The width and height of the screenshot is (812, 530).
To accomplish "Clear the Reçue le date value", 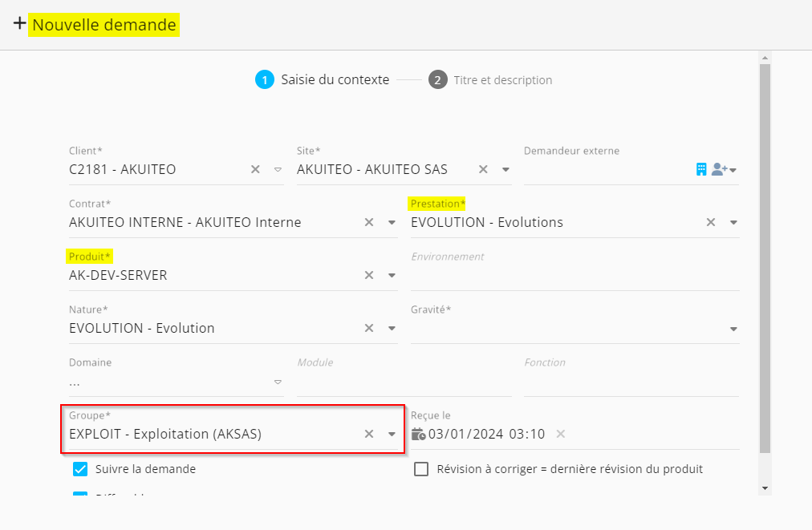I will (x=561, y=434).
